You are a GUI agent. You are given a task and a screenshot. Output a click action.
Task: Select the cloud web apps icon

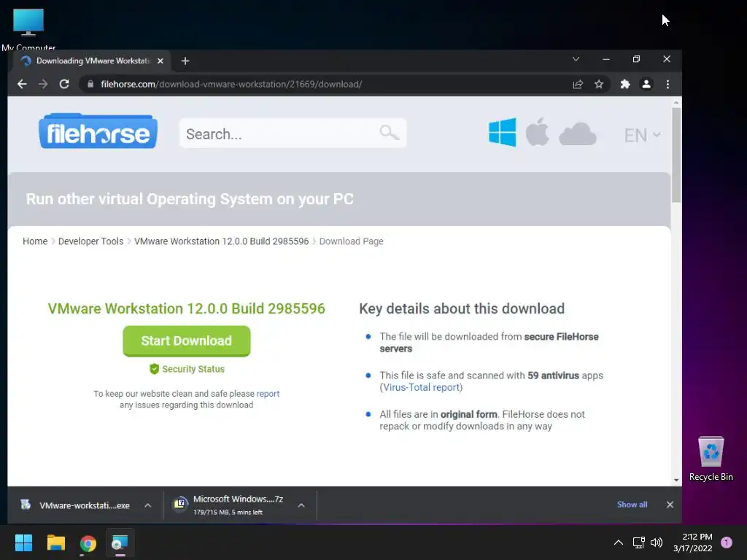coord(578,134)
